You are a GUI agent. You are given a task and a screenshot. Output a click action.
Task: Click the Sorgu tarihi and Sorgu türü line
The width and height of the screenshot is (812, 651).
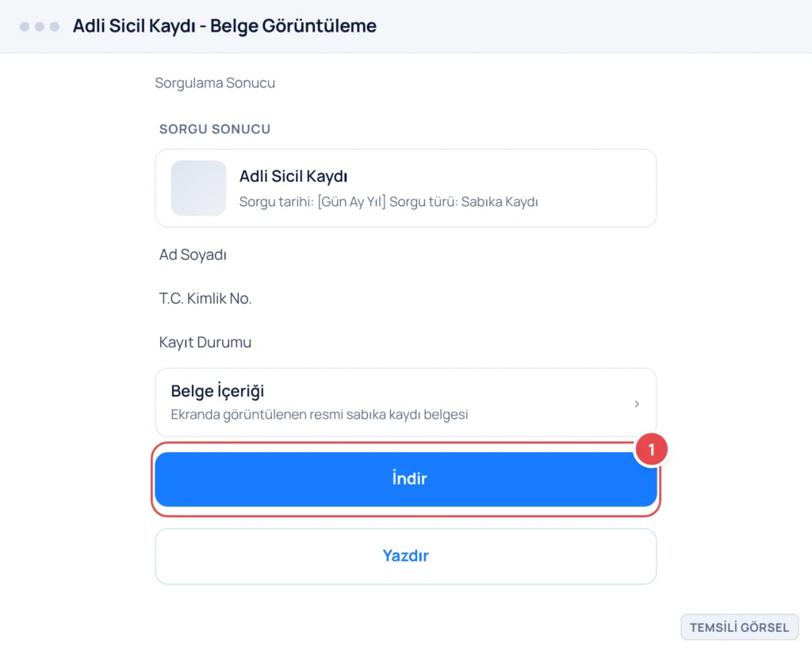pyautogui.click(x=389, y=201)
